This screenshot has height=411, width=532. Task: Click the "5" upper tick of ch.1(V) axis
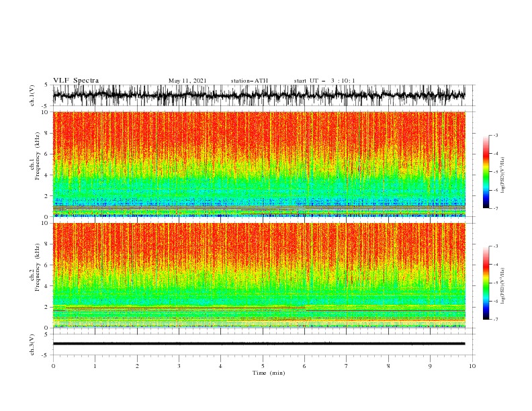pyautogui.click(x=46, y=85)
